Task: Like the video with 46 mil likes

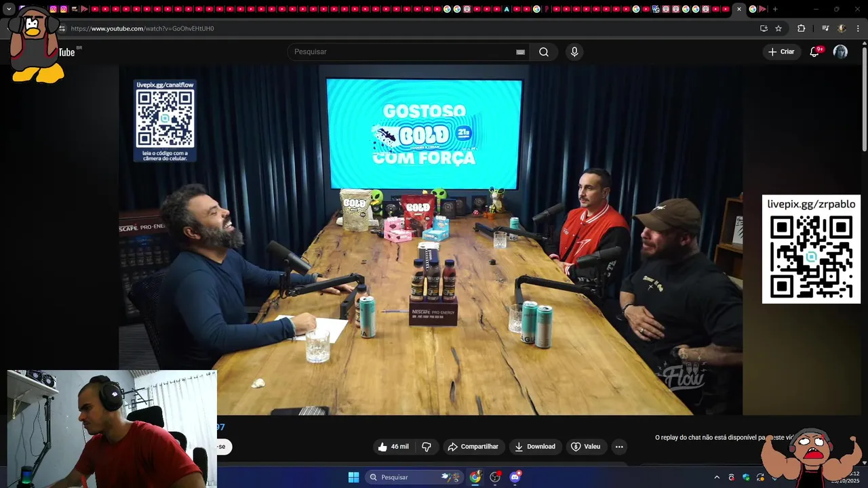Action: point(393,447)
